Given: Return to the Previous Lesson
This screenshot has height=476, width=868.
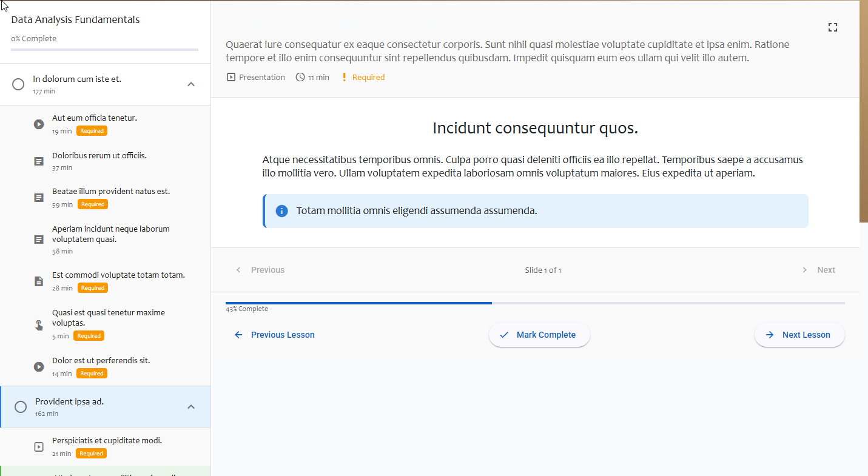Looking at the screenshot, I should coord(275,335).
